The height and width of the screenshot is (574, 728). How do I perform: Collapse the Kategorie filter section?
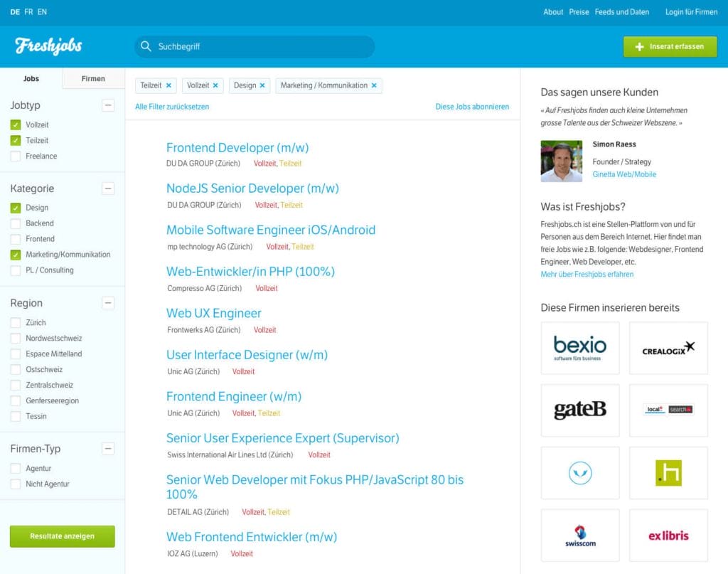pos(108,188)
